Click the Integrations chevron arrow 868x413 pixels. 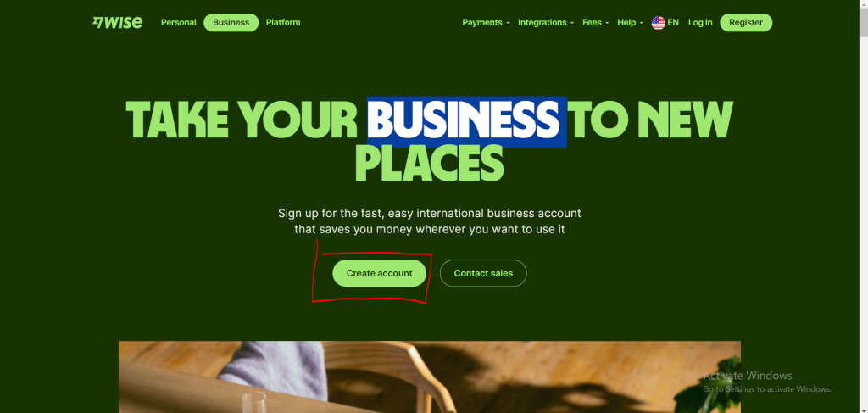point(572,23)
